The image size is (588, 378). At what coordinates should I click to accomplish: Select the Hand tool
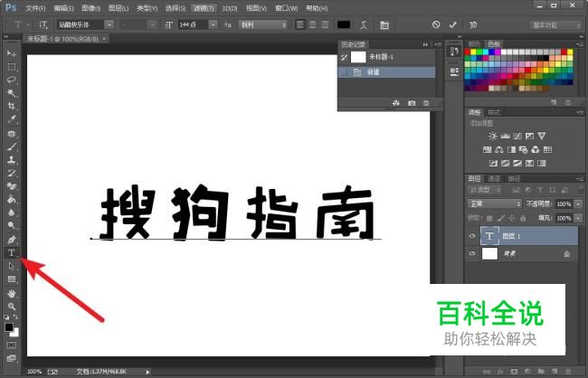point(11,293)
